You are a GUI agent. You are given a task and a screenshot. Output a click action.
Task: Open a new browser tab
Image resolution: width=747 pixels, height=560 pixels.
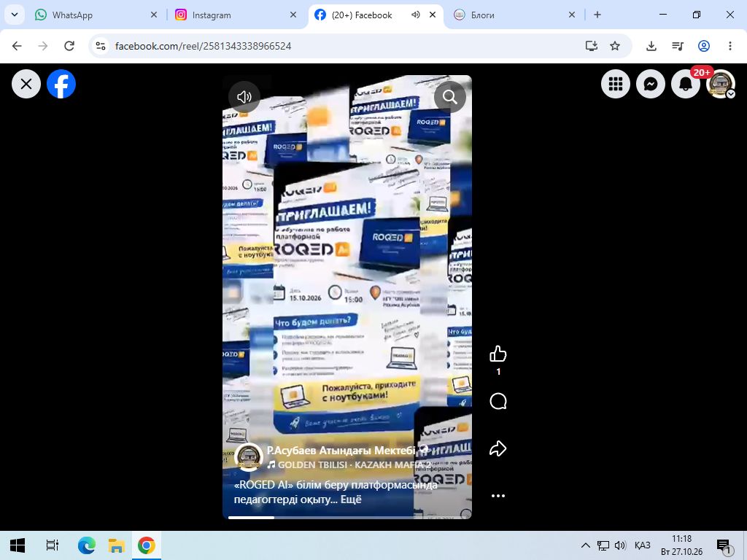click(597, 15)
